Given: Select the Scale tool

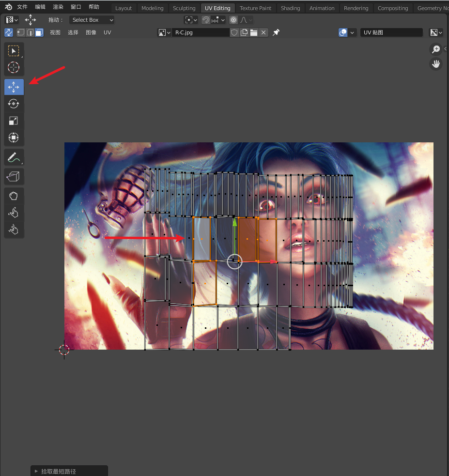Looking at the screenshot, I should coord(14,121).
